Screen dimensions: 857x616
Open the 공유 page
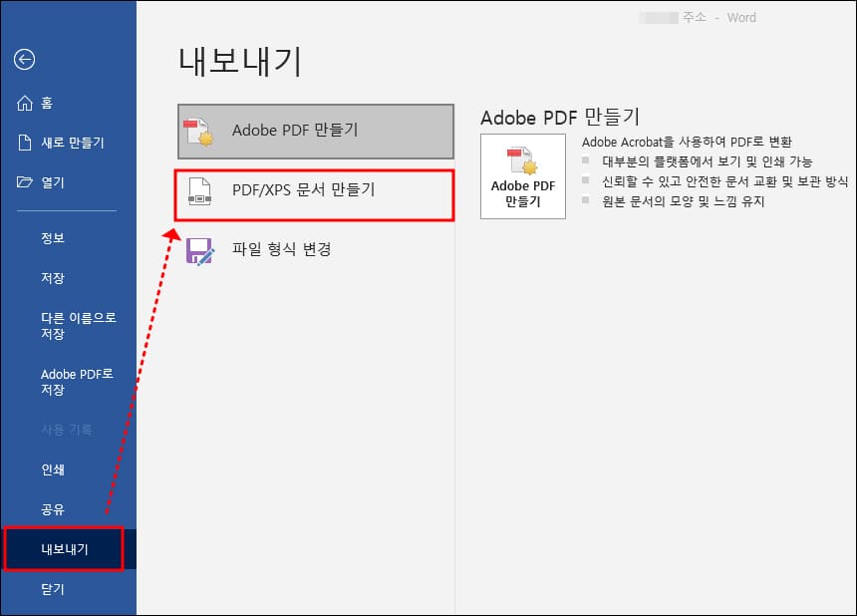[69, 509]
